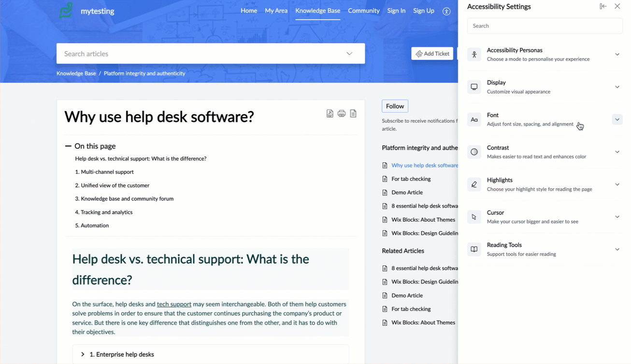Screen dimensions: 631x364
Task: Click the Highlights pen icon
Action: [x=474, y=184]
